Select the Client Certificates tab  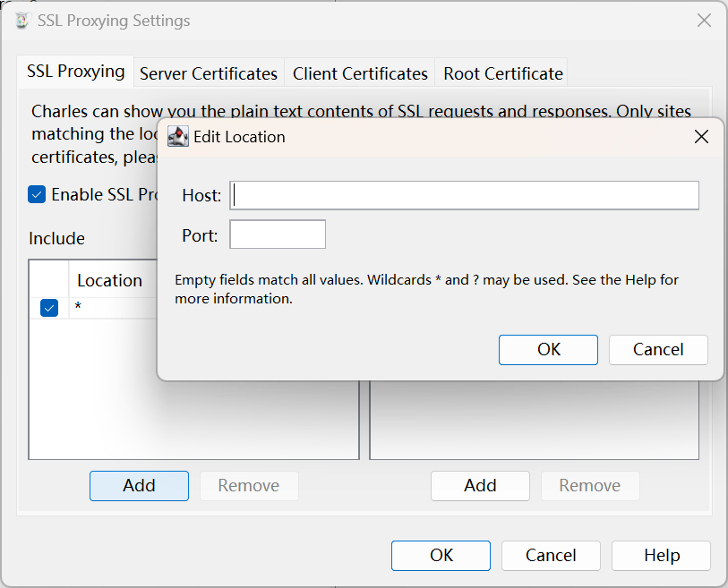[360, 73]
